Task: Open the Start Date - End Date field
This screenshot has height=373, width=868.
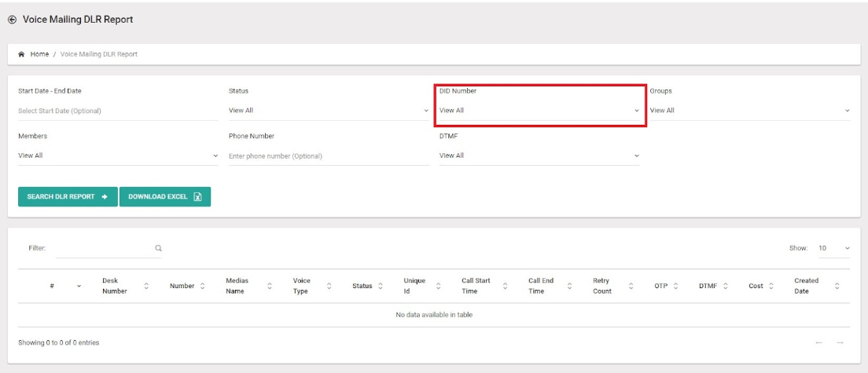Action: [x=118, y=111]
